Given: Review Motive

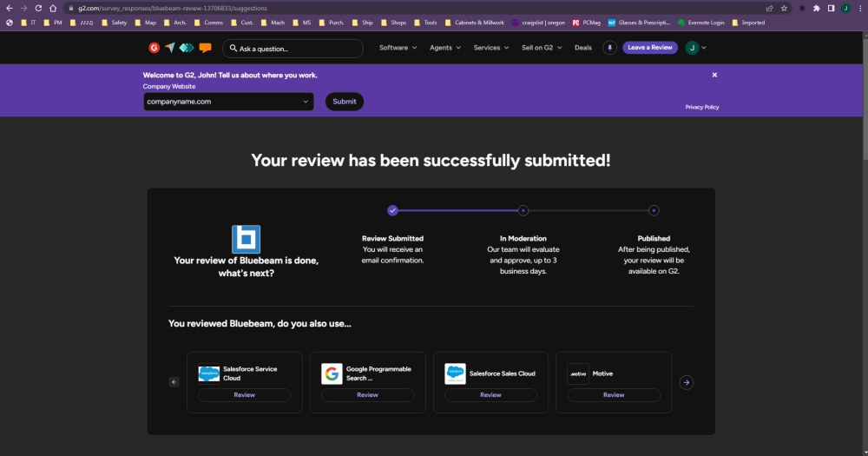Looking at the screenshot, I should pos(614,395).
